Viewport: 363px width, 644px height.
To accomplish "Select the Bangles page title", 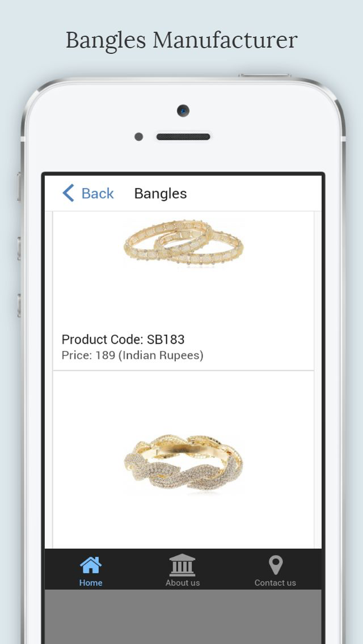I will (x=161, y=193).
